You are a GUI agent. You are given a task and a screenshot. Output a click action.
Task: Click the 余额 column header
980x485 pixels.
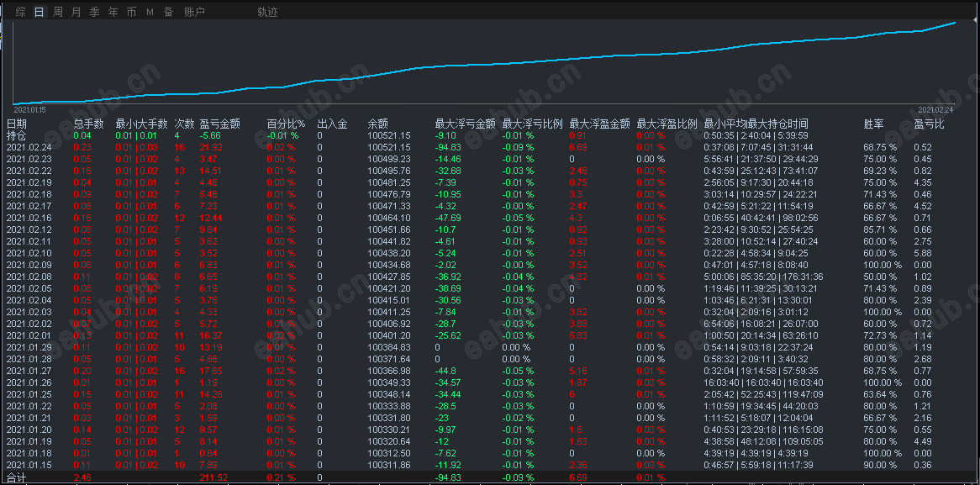[x=378, y=124]
